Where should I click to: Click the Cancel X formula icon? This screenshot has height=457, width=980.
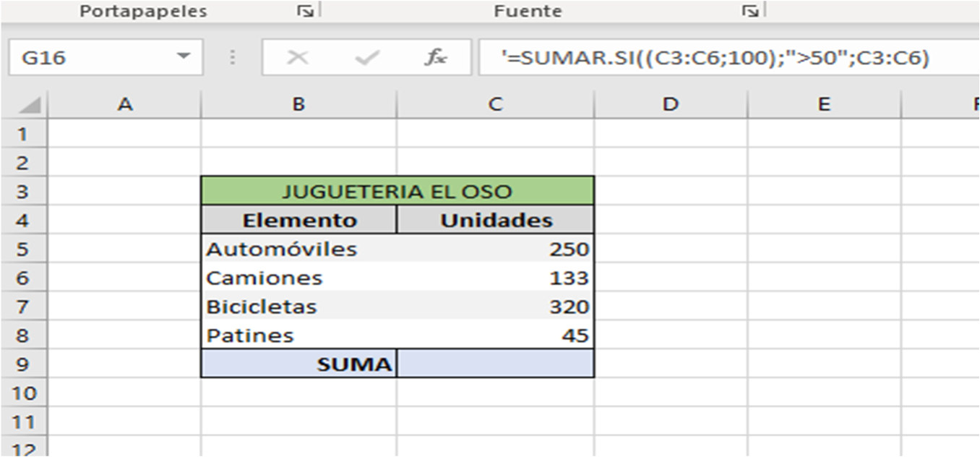(298, 58)
